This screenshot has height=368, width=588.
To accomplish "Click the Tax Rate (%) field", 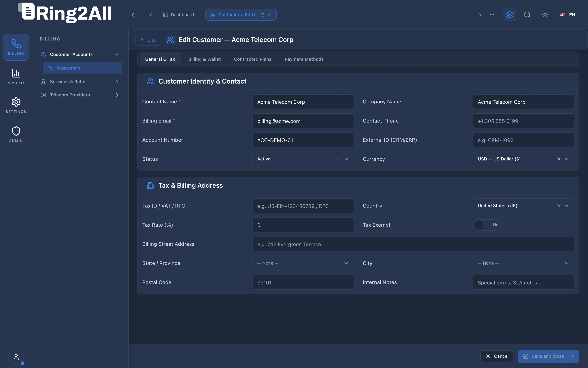I will click(x=303, y=225).
